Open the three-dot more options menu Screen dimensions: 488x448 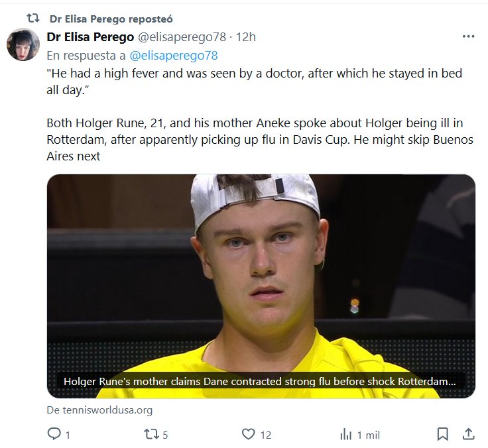click(468, 36)
